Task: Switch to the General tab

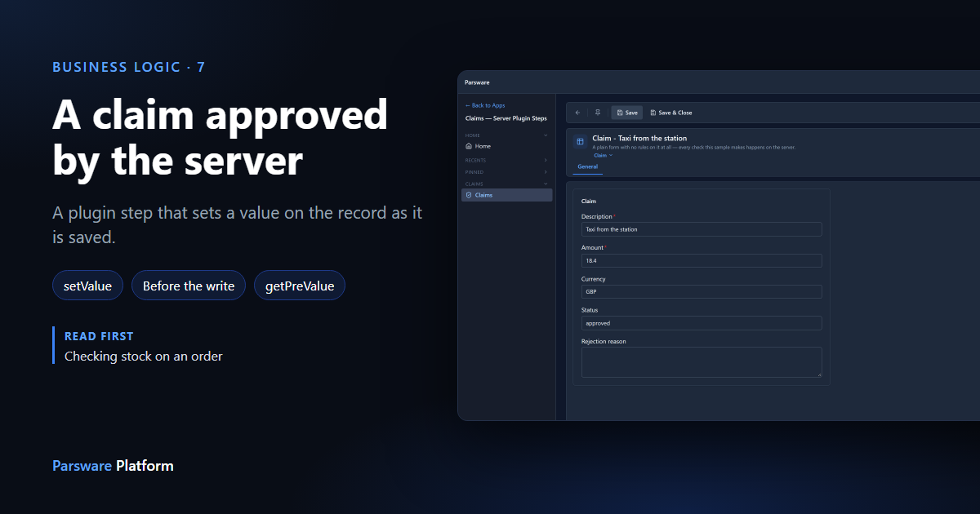Action: coord(588,167)
